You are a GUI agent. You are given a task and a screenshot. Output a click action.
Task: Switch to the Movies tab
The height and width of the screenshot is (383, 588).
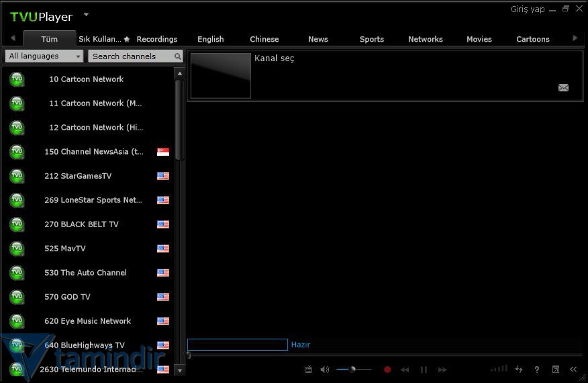click(479, 39)
